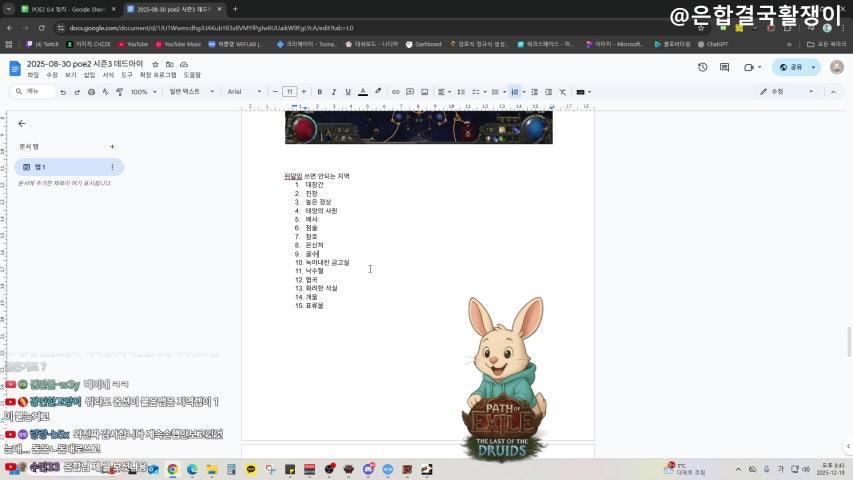Toggle italic formatting

(x=333, y=92)
